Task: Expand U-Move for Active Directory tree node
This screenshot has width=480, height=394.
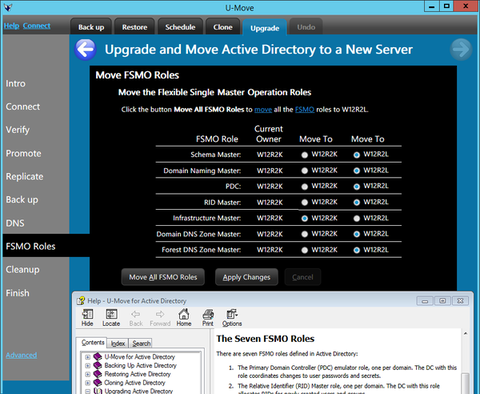Action: click(x=88, y=357)
